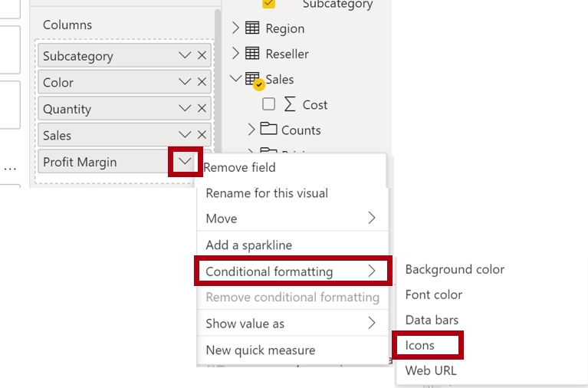Choose Icons conditional formatting option
This screenshot has width=588, height=388.
click(x=419, y=345)
